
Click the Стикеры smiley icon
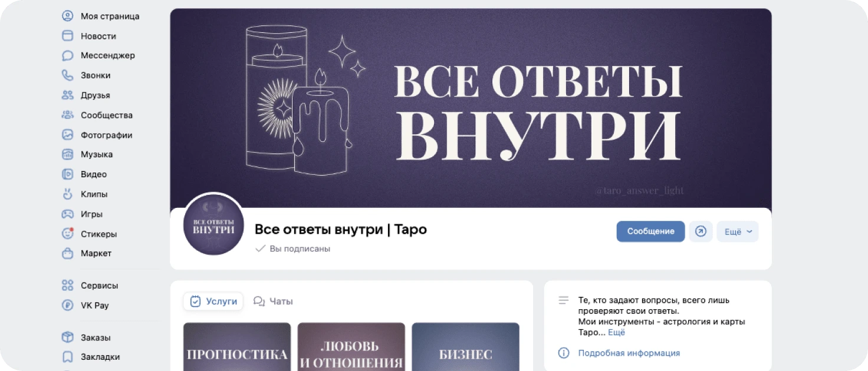(x=67, y=234)
